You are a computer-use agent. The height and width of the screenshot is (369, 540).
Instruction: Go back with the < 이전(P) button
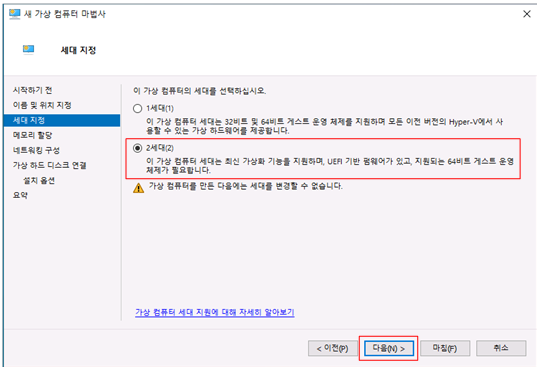[333, 348]
